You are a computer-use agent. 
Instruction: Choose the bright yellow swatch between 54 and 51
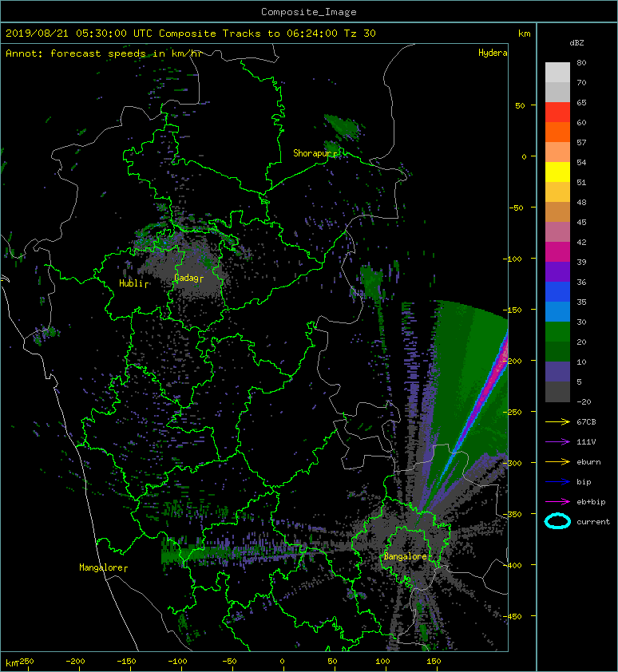(x=557, y=172)
